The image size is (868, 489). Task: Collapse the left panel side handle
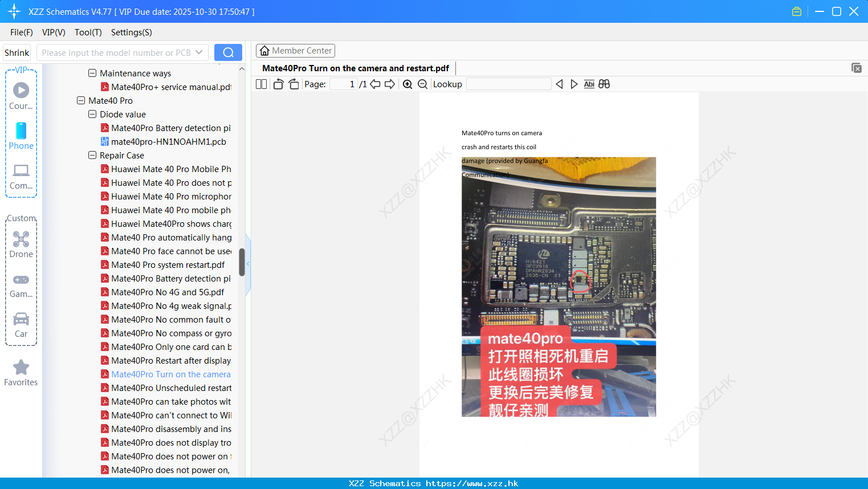pos(248,264)
